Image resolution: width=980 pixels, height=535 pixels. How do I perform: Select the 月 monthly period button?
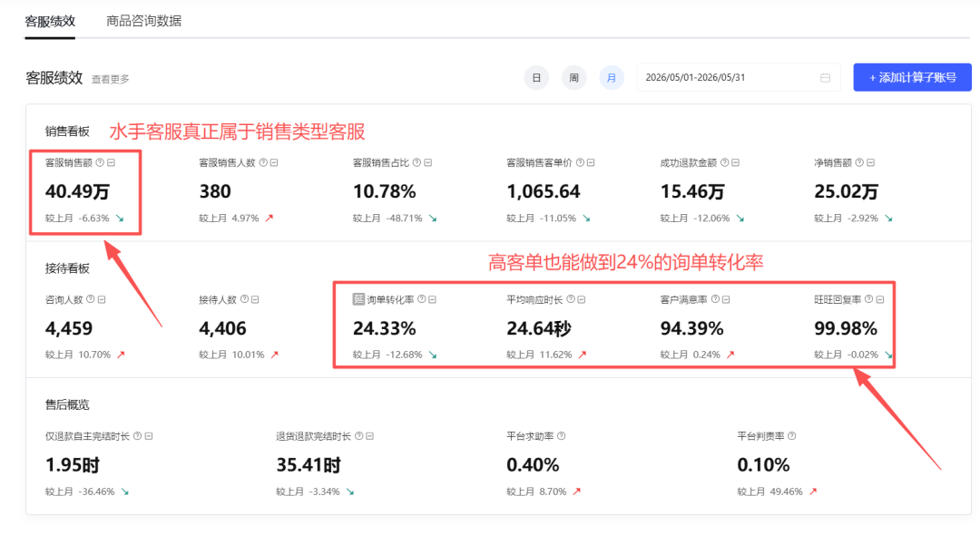coord(612,77)
